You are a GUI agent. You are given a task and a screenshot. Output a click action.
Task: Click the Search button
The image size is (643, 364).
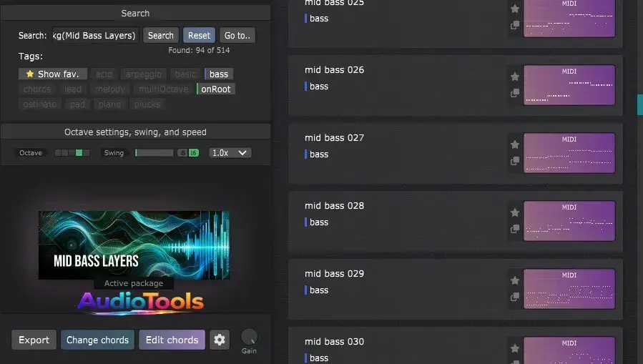[x=161, y=36]
